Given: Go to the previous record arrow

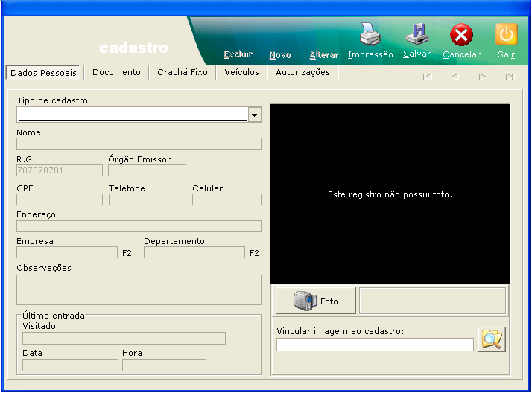Looking at the screenshot, I should pyautogui.click(x=455, y=77).
